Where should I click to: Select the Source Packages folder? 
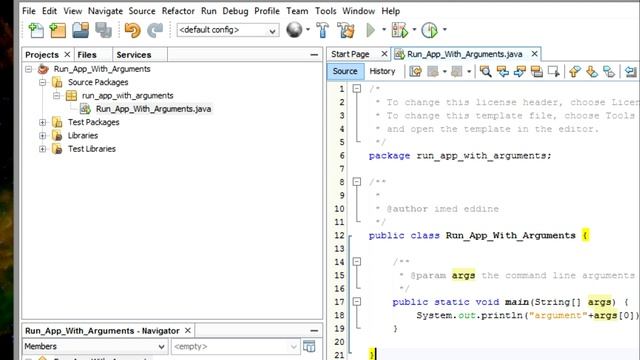click(x=98, y=82)
